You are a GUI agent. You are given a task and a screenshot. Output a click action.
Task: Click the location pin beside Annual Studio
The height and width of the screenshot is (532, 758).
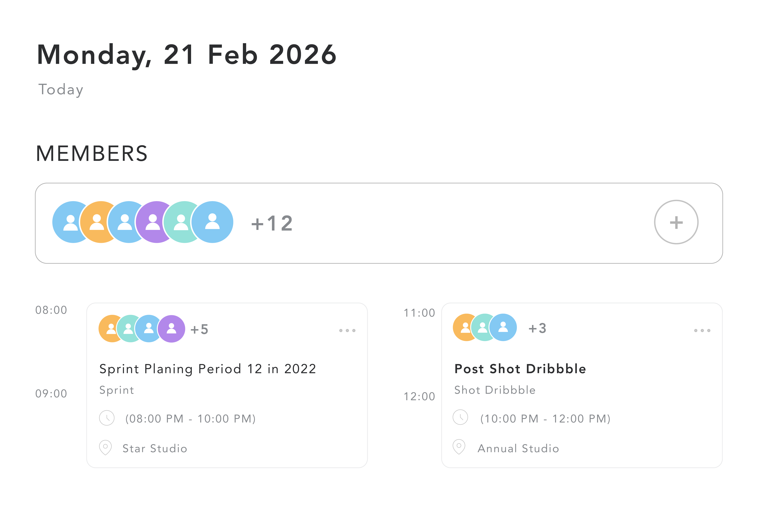pyautogui.click(x=459, y=447)
